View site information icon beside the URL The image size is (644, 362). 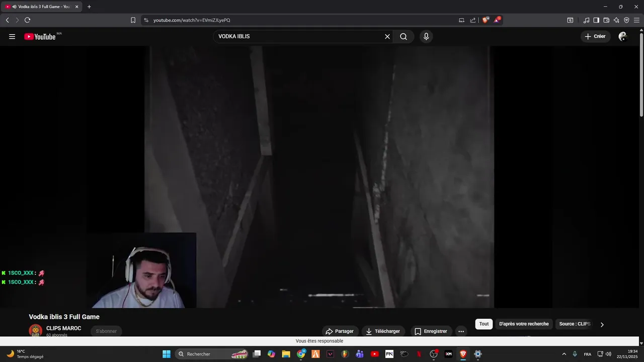tap(146, 20)
